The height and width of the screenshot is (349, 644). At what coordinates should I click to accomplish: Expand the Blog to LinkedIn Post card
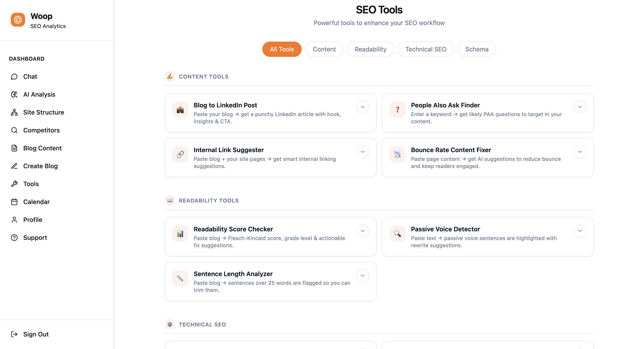click(x=363, y=107)
